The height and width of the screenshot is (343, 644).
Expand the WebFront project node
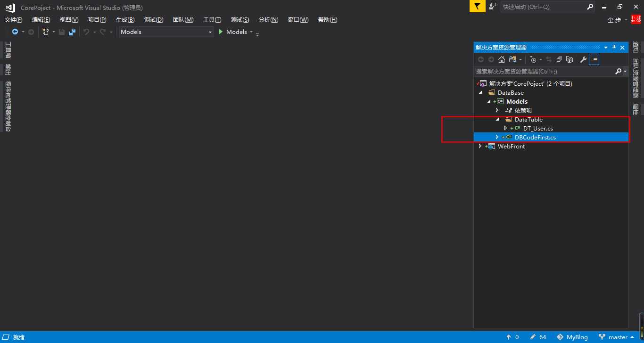point(480,146)
